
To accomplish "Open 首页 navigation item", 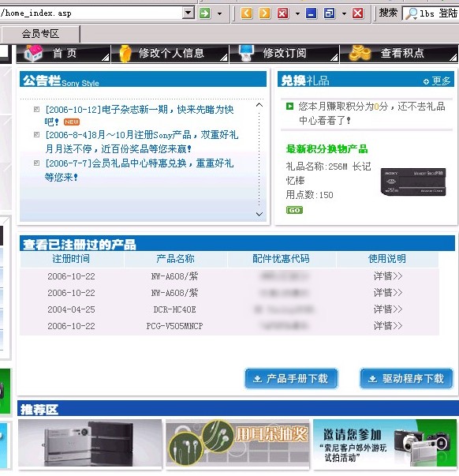I will coord(65,53).
